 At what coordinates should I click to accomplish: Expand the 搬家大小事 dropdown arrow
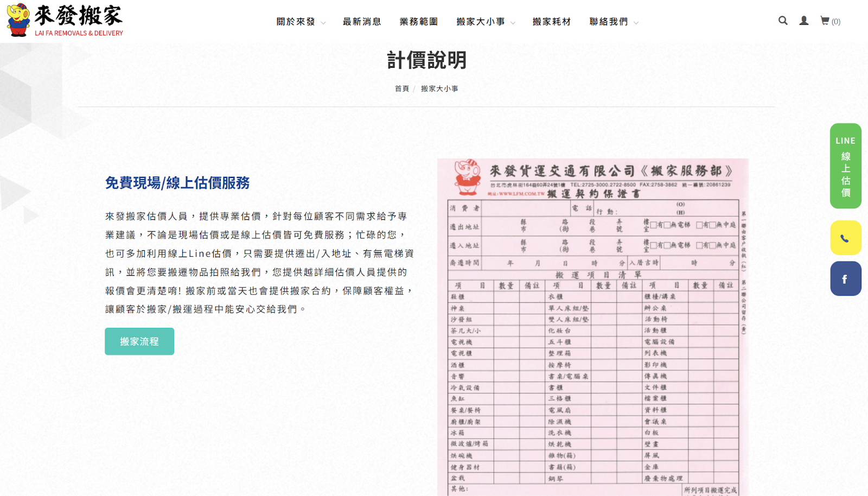[x=513, y=23]
